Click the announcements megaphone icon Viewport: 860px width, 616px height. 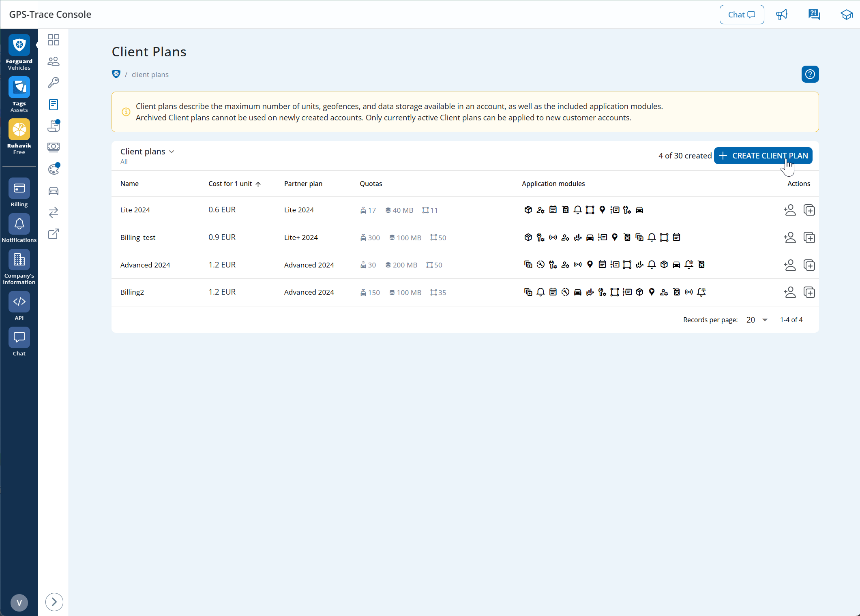pos(781,15)
